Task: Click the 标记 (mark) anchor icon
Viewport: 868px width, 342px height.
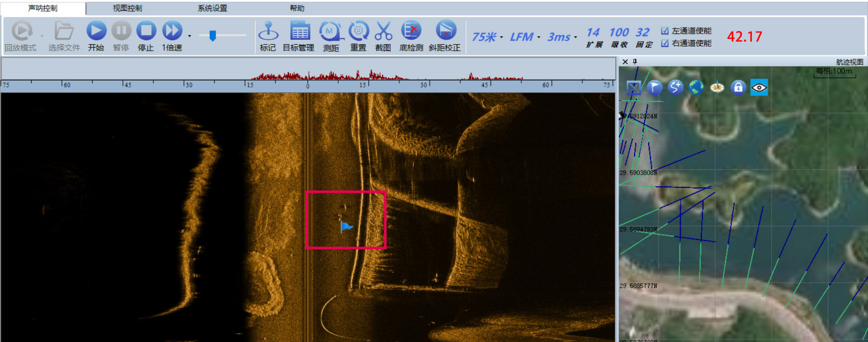Action: click(268, 32)
